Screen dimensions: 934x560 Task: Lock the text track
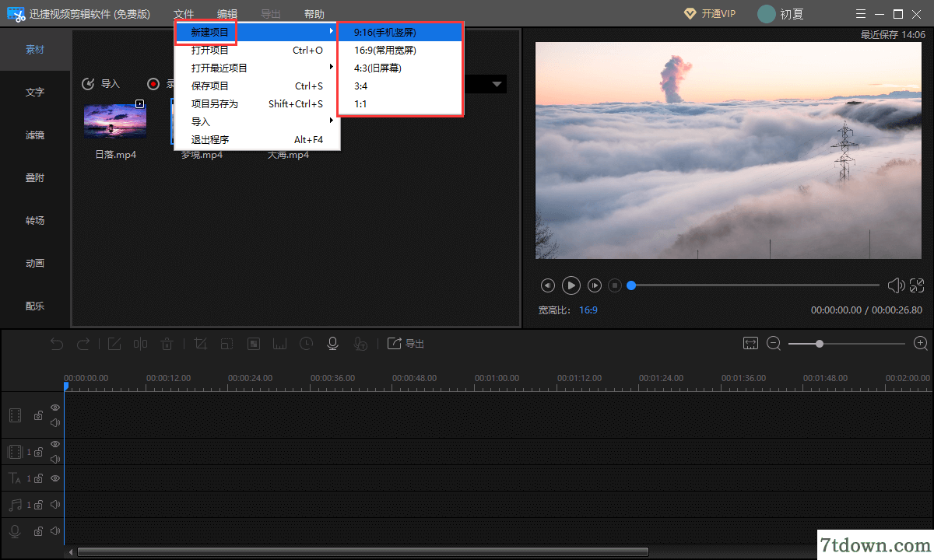coord(38,478)
